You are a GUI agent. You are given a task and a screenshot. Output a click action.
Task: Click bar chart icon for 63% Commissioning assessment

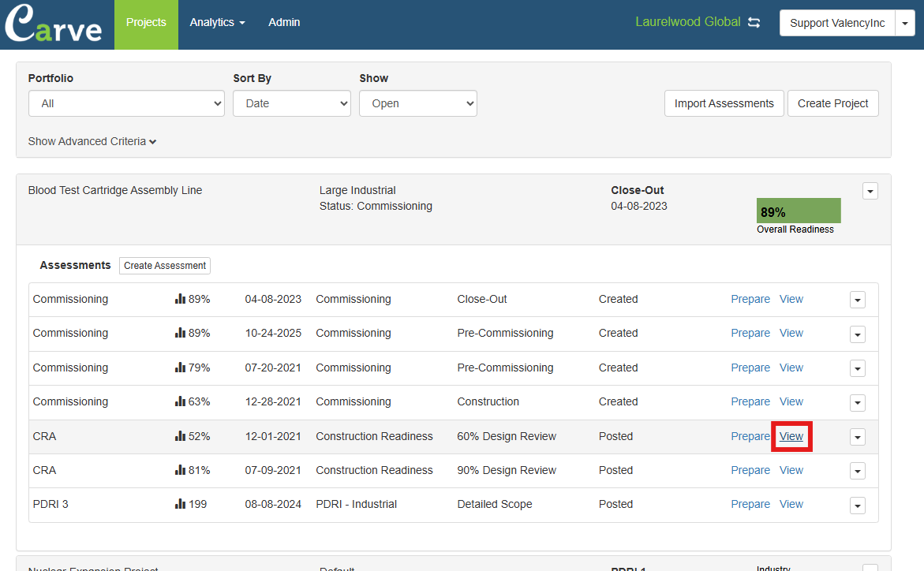point(180,402)
